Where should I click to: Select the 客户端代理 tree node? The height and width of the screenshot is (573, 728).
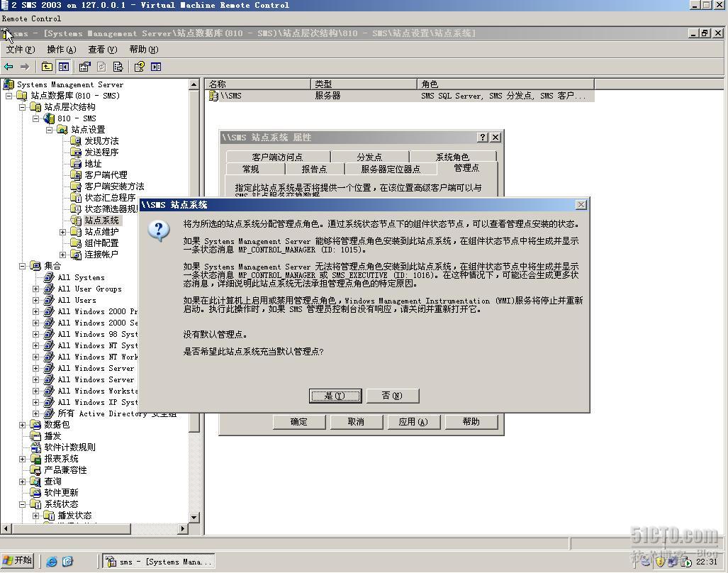click(x=106, y=175)
